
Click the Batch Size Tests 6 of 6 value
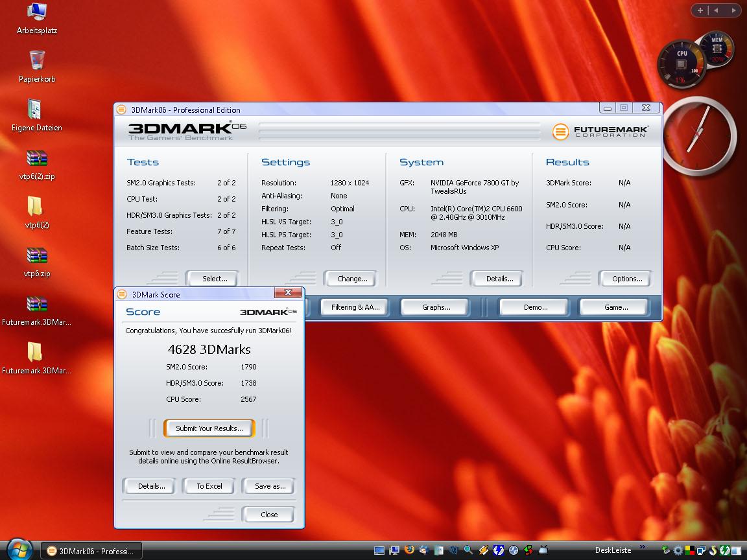click(x=226, y=248)
